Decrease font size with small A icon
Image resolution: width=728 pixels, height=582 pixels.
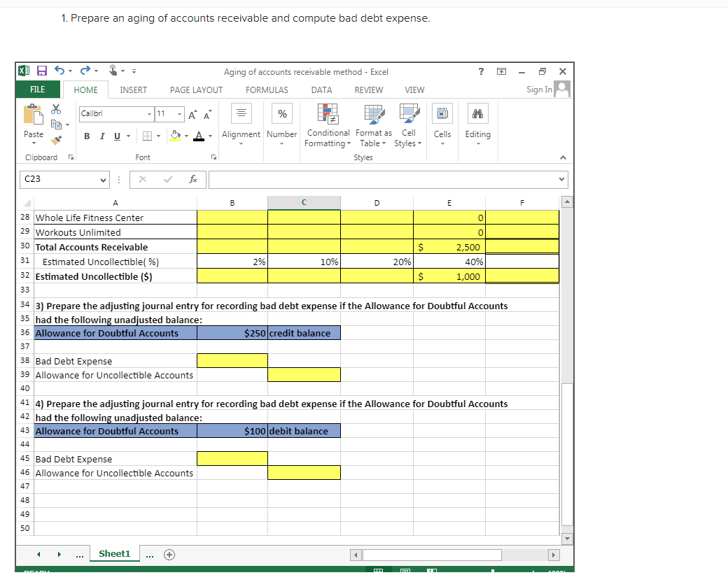pyautogui.click(x=207, y=115)
